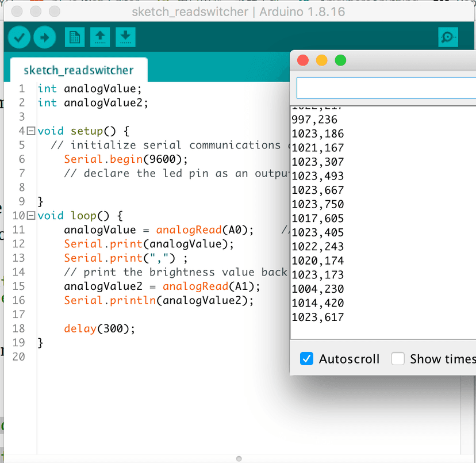Click the Verify checkmark button
This screenshot has width=476, height=463.
point(19,37)
